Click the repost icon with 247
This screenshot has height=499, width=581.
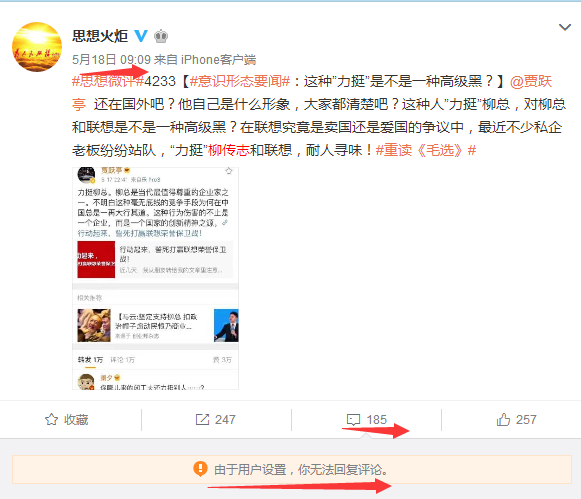[x=202, y=420]
